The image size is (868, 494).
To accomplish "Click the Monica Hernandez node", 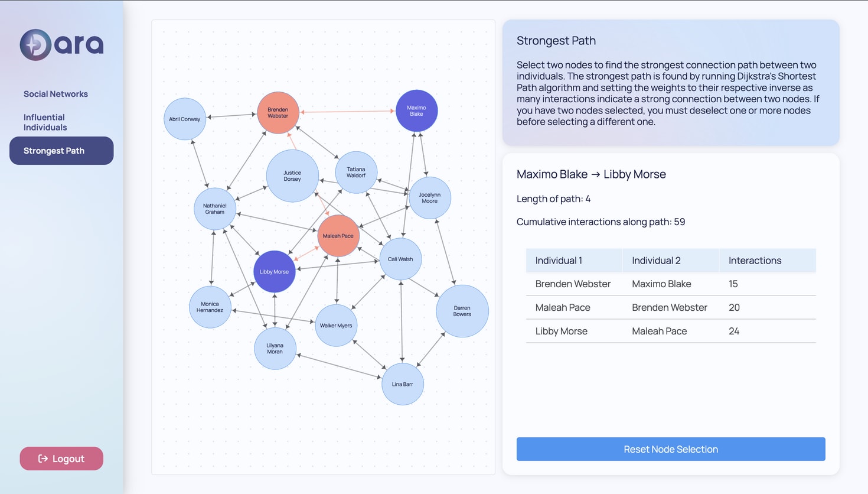I will 210,307.
